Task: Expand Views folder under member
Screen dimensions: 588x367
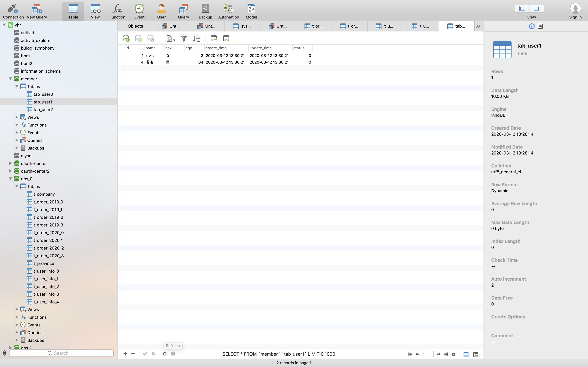Action: pyautogui.click(x=17, y=117)
